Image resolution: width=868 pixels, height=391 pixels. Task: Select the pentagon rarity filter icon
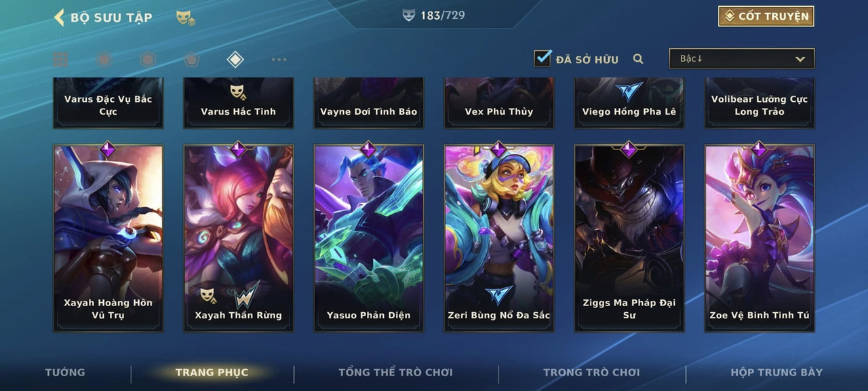point(191,60)
